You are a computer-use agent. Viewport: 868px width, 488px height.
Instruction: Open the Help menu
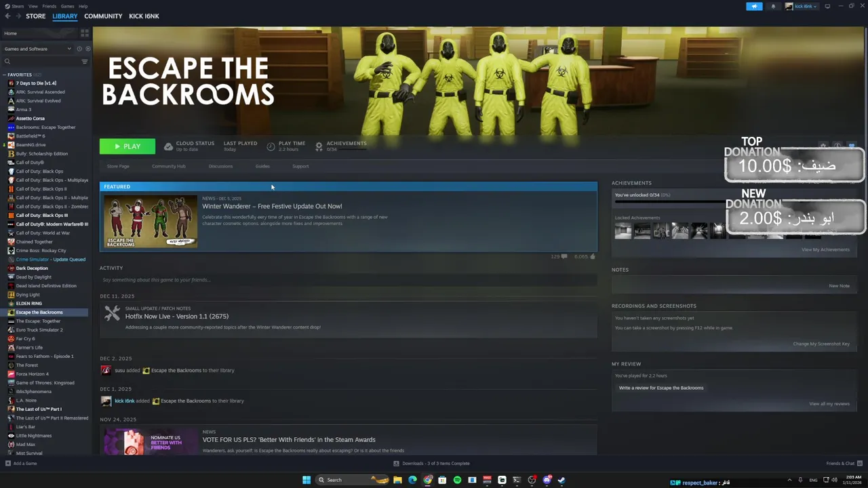click(83, 6)
